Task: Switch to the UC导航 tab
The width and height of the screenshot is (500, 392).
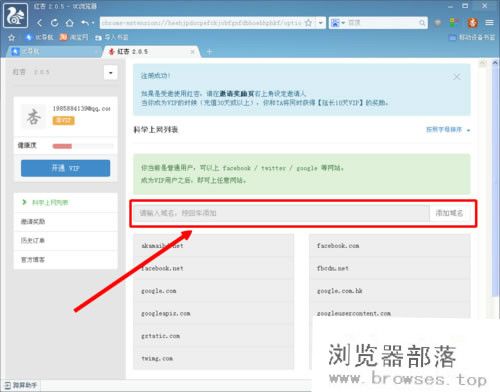Action: (x=53, y=52)
